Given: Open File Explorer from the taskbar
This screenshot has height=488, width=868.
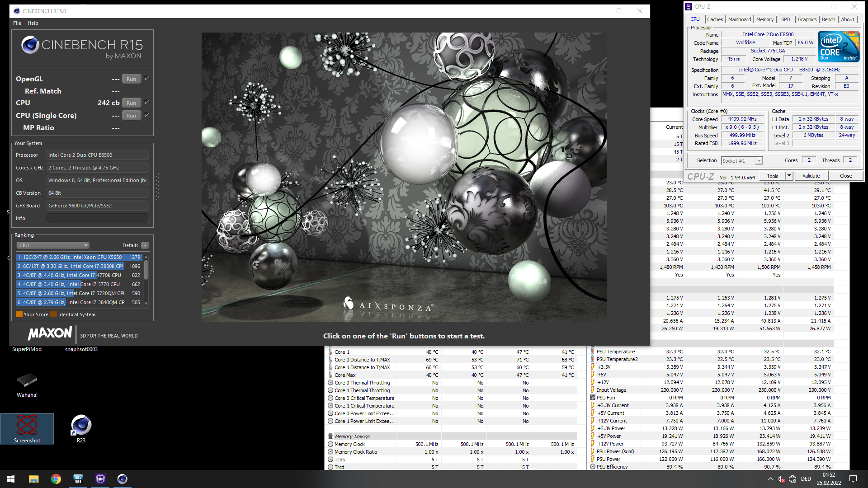Looking at the screenshot, I should [x=33, y=479].
